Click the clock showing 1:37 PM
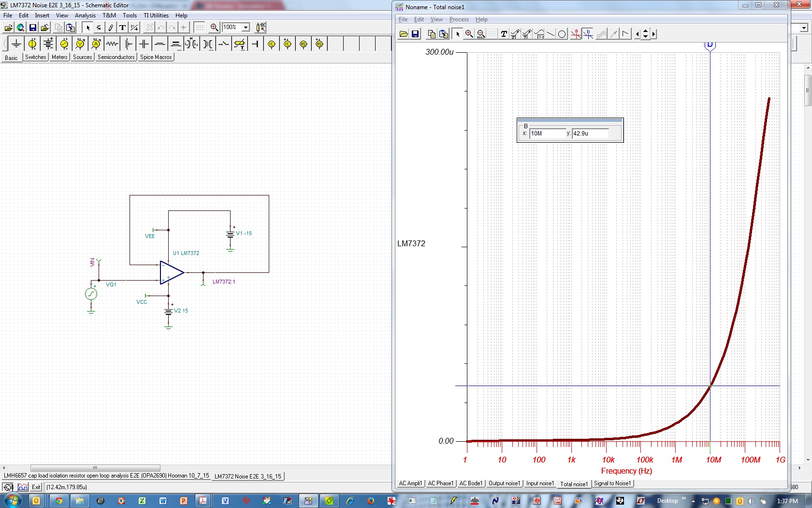Image resolution: width=812 pixels, height=508 pixels. point(787,501)
